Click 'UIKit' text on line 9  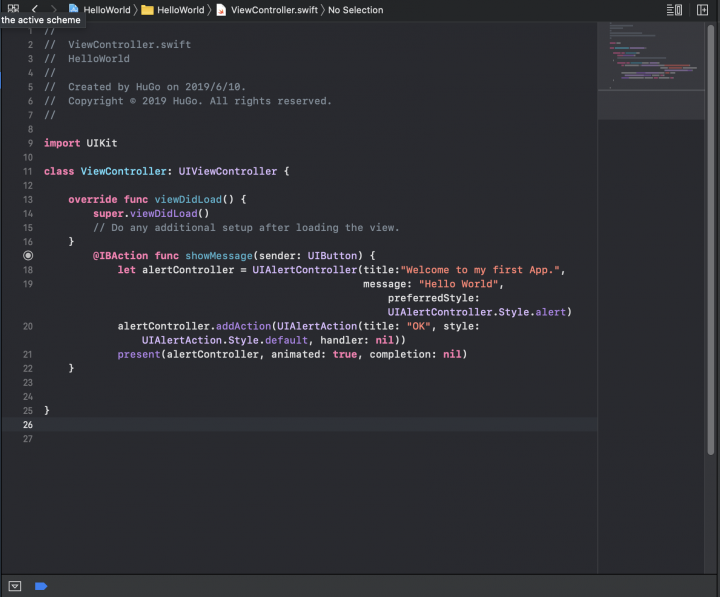click(x=102, y=143)
